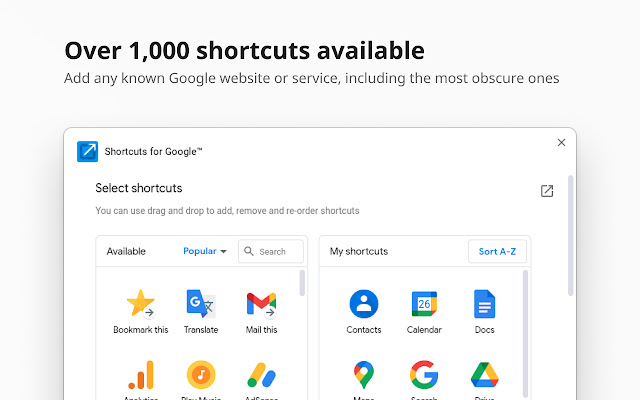
Task: Select the Play Music icon
Action: 201,375
